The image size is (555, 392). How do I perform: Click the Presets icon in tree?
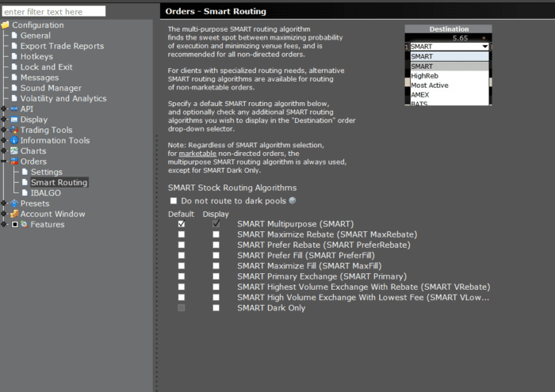click(13, 204)
